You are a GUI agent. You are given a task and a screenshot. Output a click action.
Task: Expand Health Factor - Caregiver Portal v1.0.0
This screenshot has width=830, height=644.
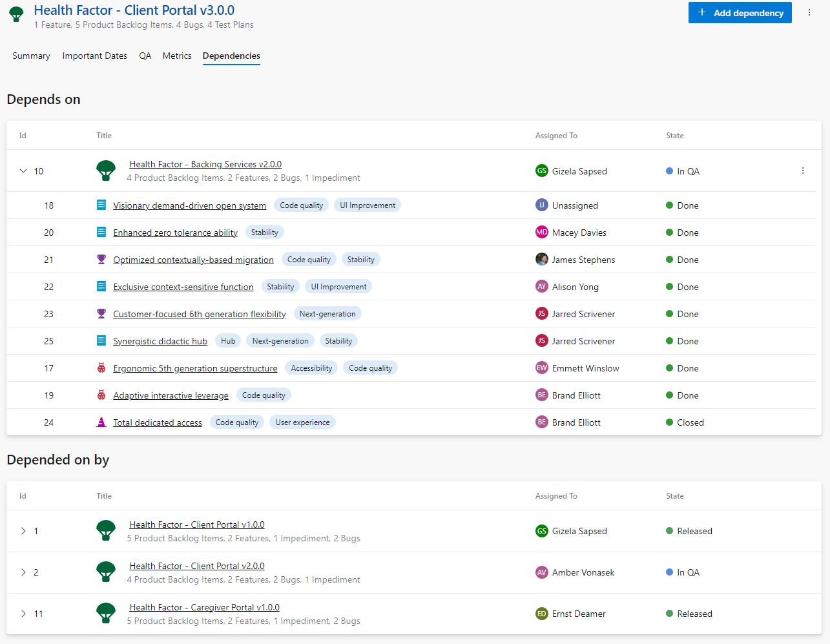coord(23,614)
